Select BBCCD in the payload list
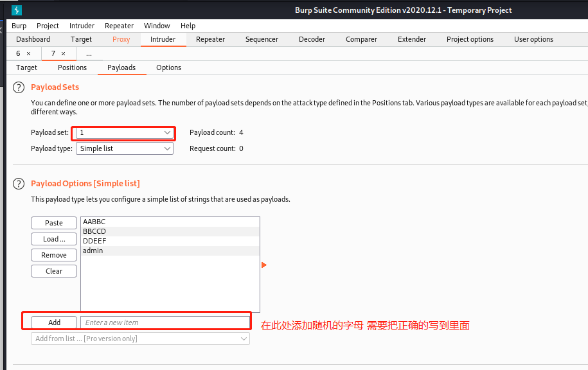 coord(170,231)
